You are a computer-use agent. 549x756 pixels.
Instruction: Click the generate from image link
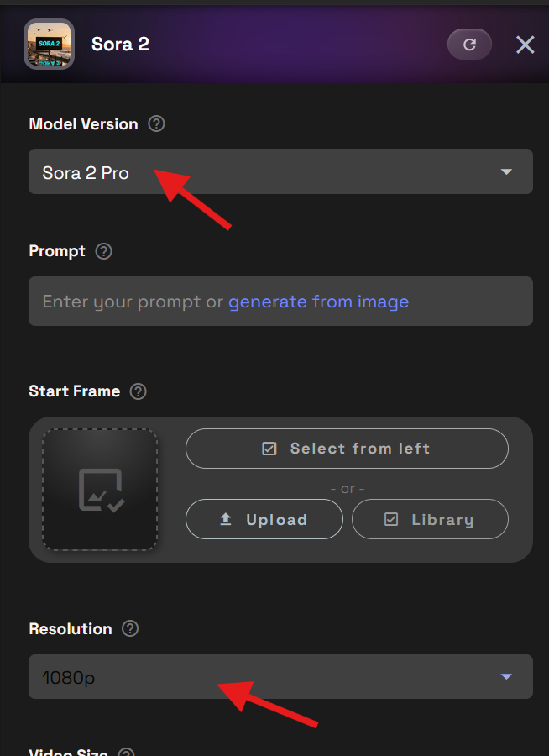tap(318, 302)
